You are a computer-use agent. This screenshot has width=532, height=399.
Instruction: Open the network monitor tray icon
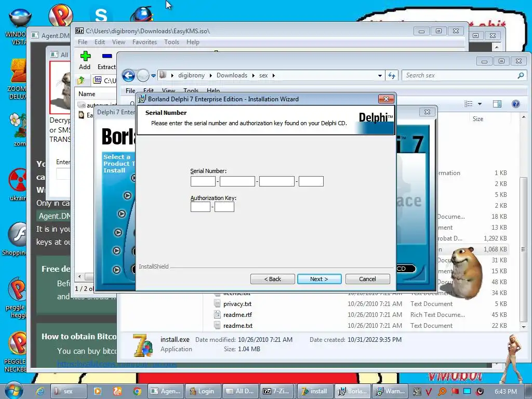click(x=467, y=392)
